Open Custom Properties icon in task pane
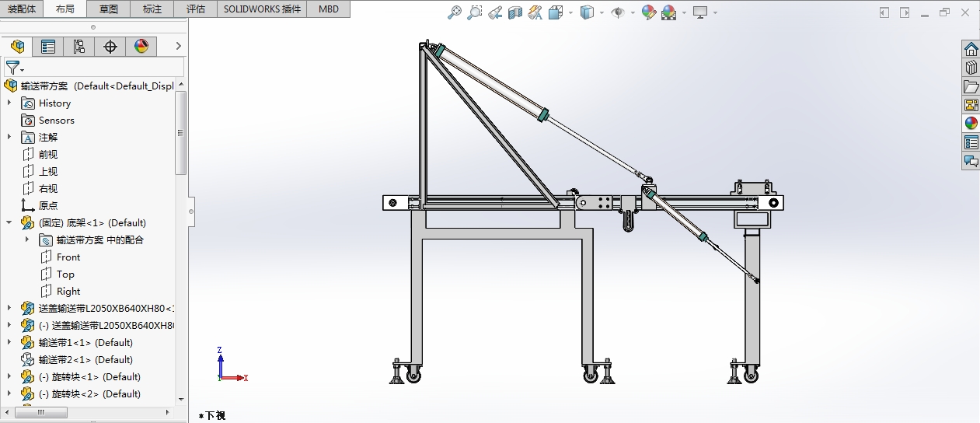This screenshot has height=423, width=980. pyautogui.click(x=971, y=142)
